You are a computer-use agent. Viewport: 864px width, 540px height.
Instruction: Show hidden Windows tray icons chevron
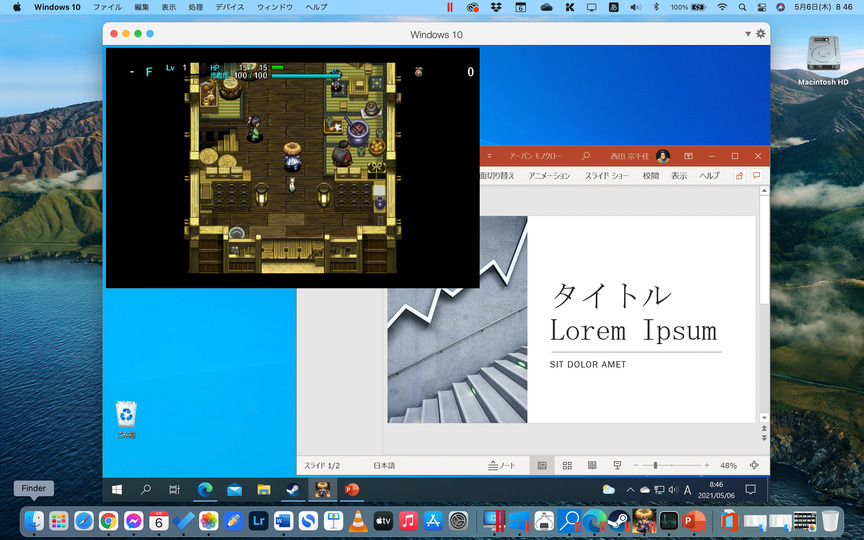(630, 489)
